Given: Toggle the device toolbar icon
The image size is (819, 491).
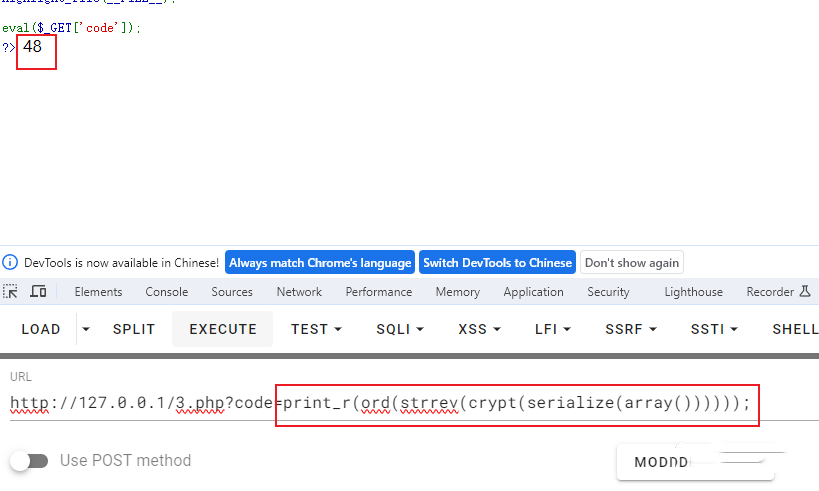Looking at the screenshot, I should click(x=38, y=291).
